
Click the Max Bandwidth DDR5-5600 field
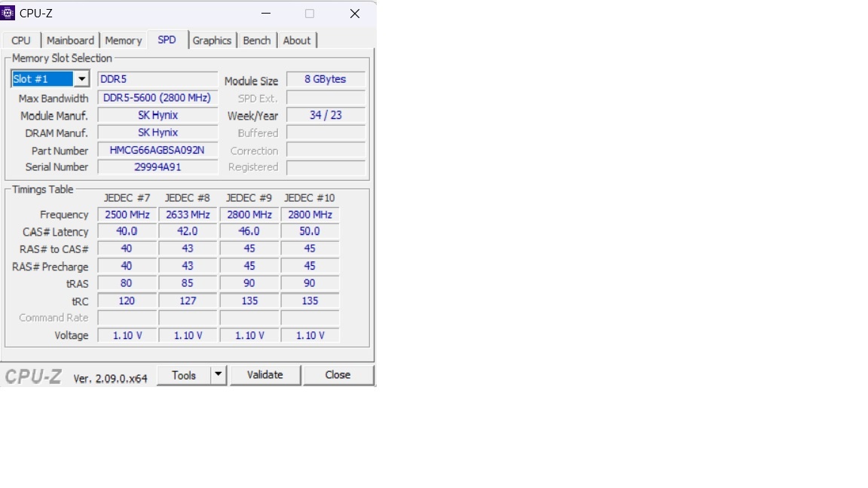point(157,98)
